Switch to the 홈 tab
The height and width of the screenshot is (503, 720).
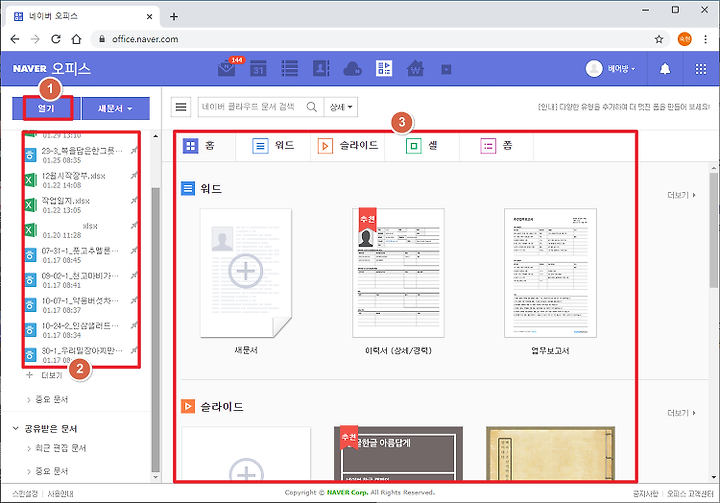tap(199, 146)
